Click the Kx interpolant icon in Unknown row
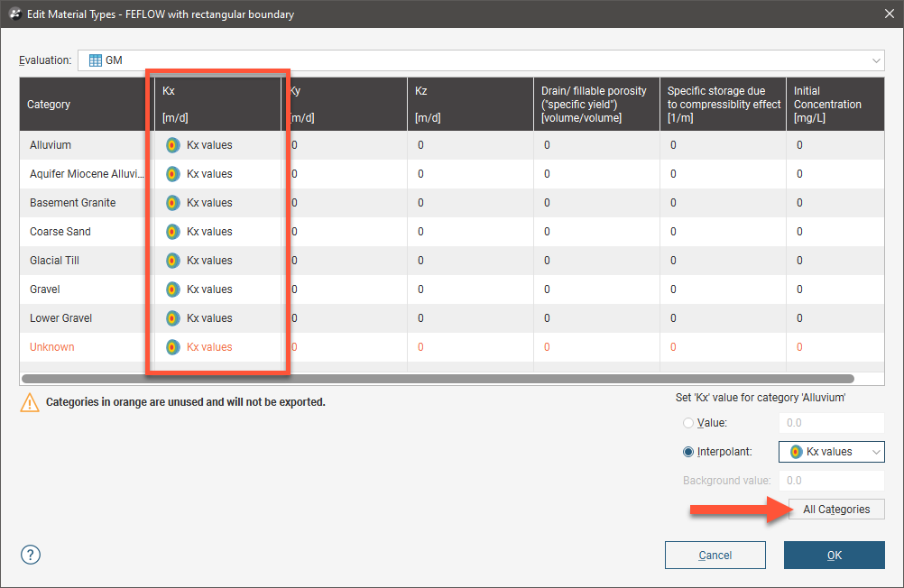The image size is (904, 588). 173,347
